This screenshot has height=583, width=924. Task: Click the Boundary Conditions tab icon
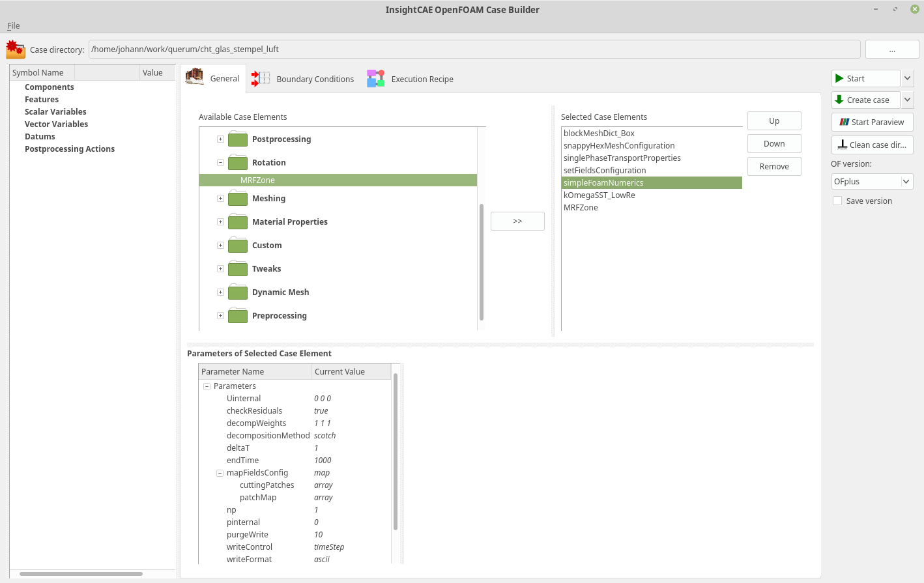coord(261,79)
